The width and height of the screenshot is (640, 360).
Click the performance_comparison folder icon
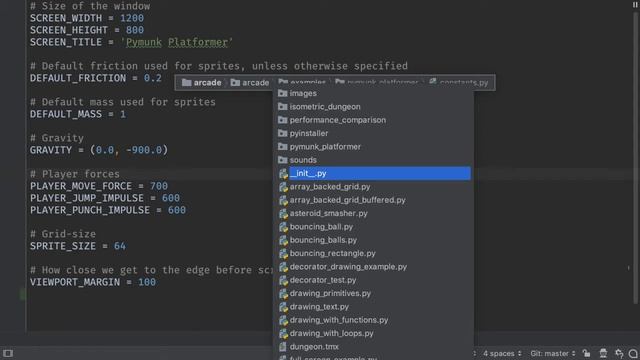click(x=282, y=120)
